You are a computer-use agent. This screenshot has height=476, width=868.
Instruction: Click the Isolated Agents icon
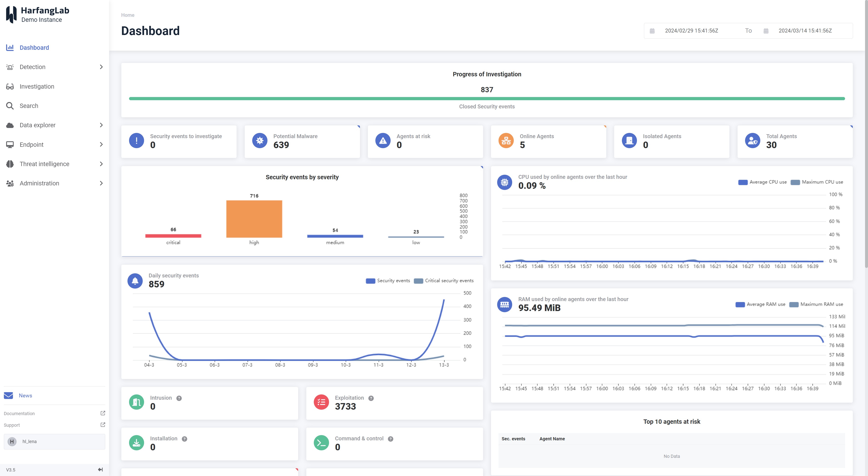coord(629,141)
